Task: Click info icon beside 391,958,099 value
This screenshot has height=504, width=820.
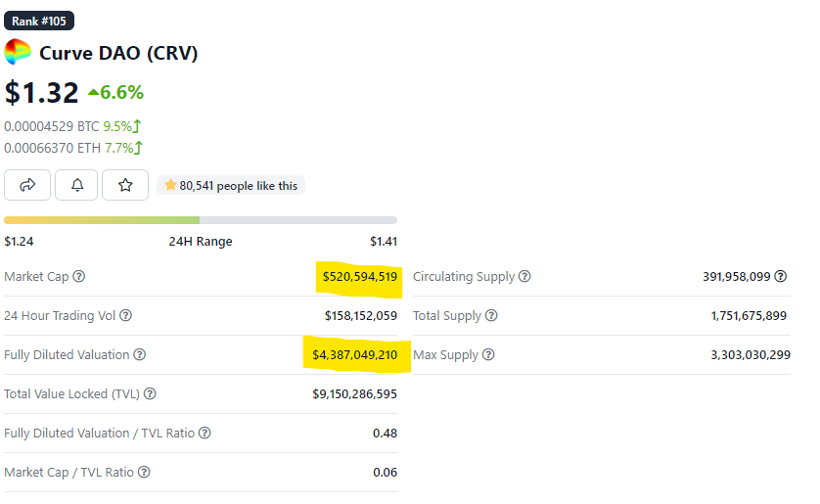Action: [x=780, y=276]
